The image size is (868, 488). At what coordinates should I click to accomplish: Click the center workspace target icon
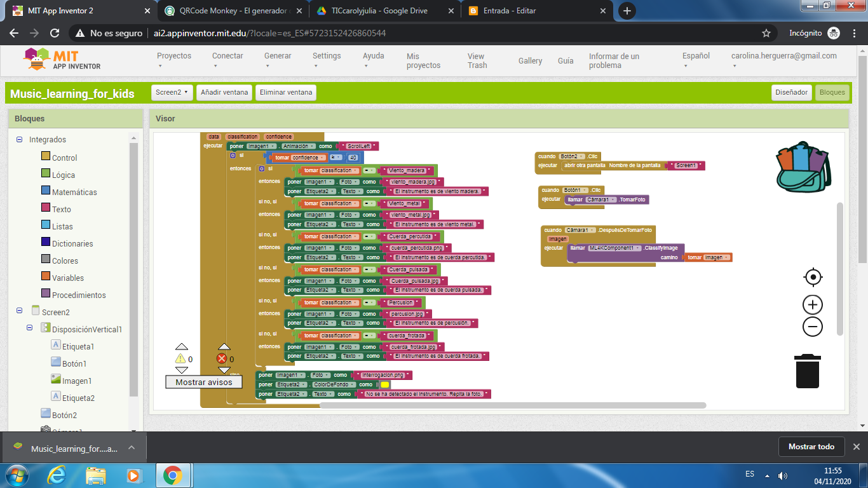pos(813,277)
